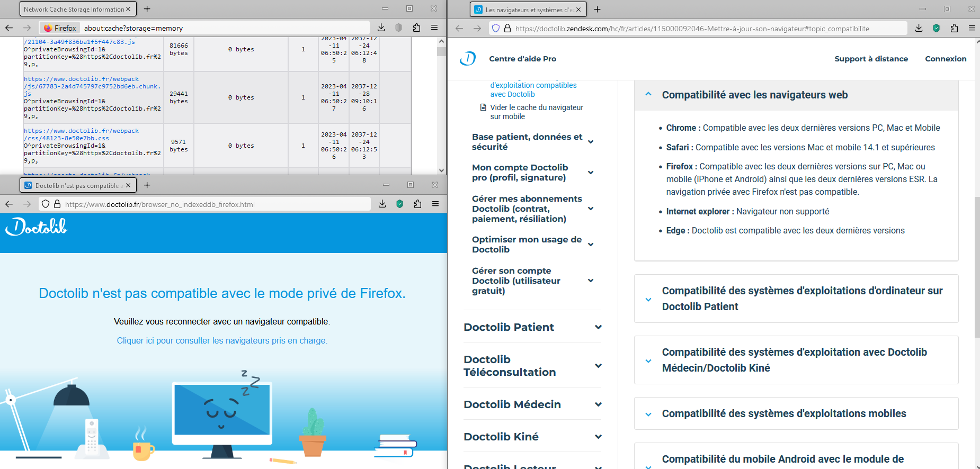Click 'Cliquer ici pour consulter les navigateurs pris en charge'
This screenshot has height=469, width=980.
222,341
